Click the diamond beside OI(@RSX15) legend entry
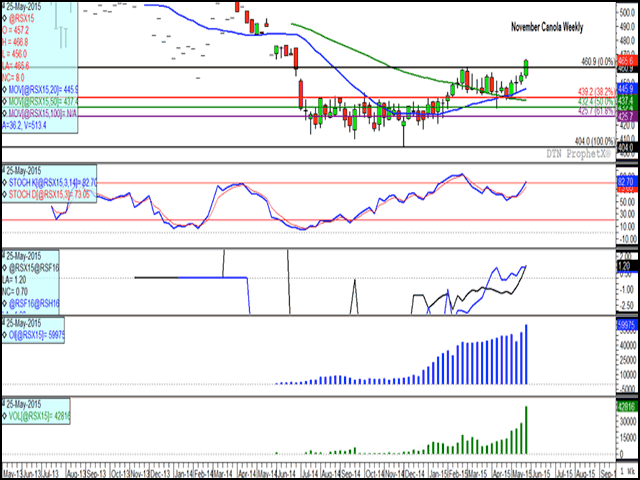This screenshot has height=480, width=640. [x=4, y=336]
